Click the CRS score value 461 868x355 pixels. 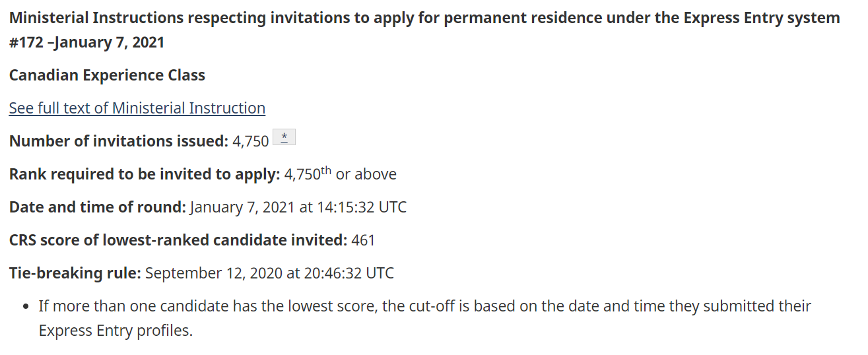tap(363, 240)
